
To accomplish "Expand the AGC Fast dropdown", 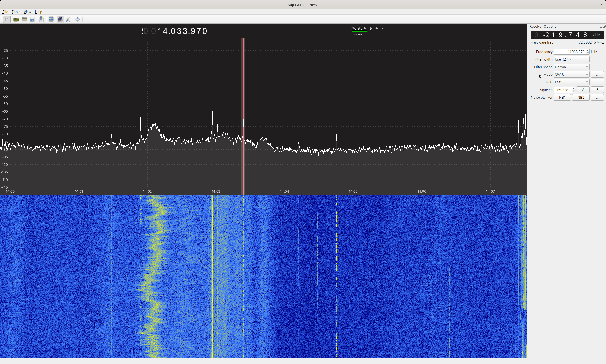I will pos(571,82).
